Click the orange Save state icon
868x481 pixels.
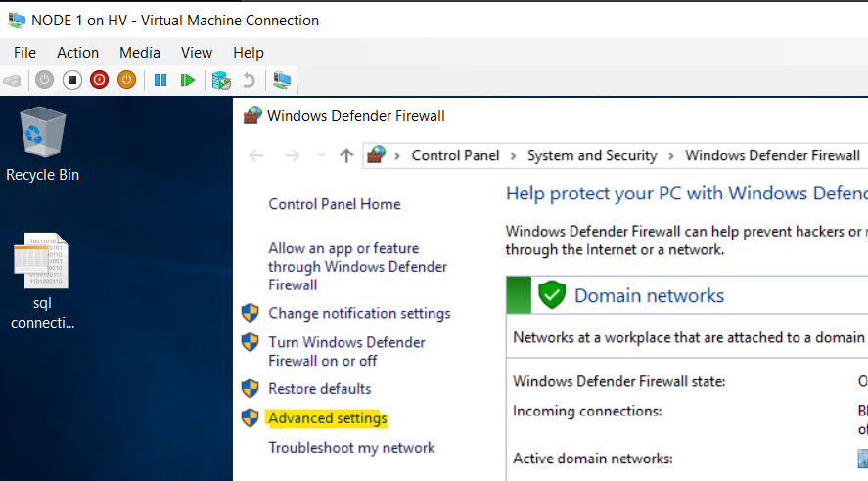127,80
